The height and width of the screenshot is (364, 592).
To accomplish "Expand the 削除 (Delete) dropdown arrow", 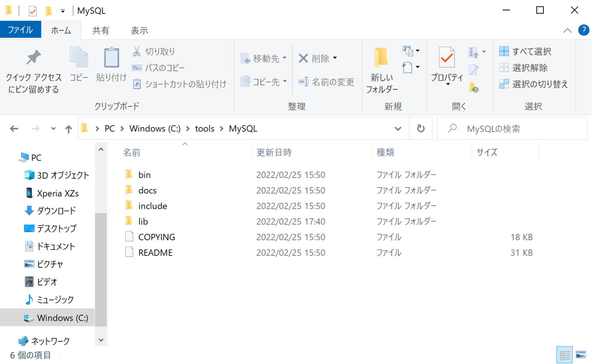I will [335, 58].
